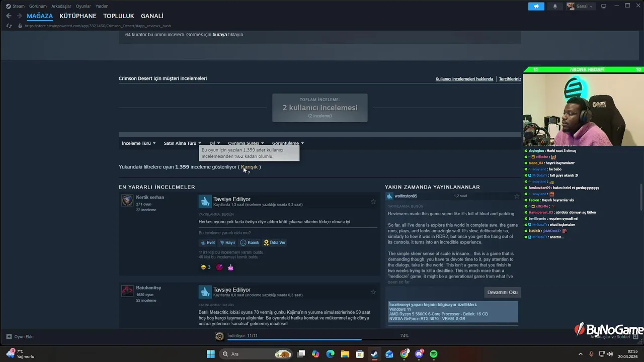
Task: Click the 2 kullanıcı incelemesi summary box
Action: tap(320, 108)
